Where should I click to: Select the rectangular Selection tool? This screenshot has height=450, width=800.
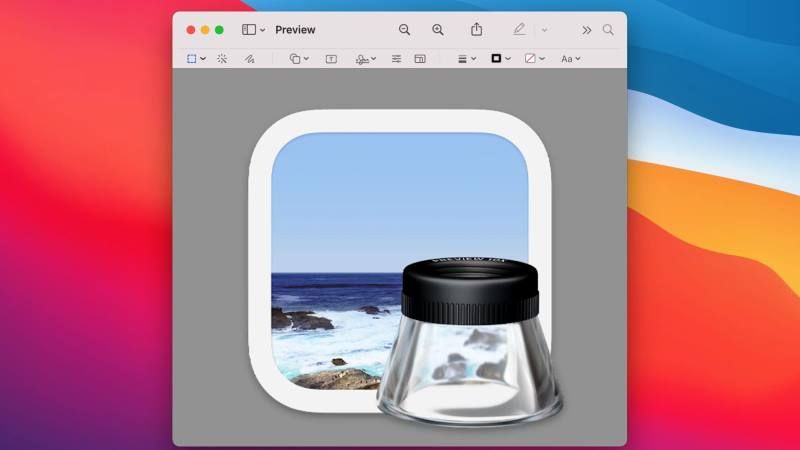click(x=191, y=59)
